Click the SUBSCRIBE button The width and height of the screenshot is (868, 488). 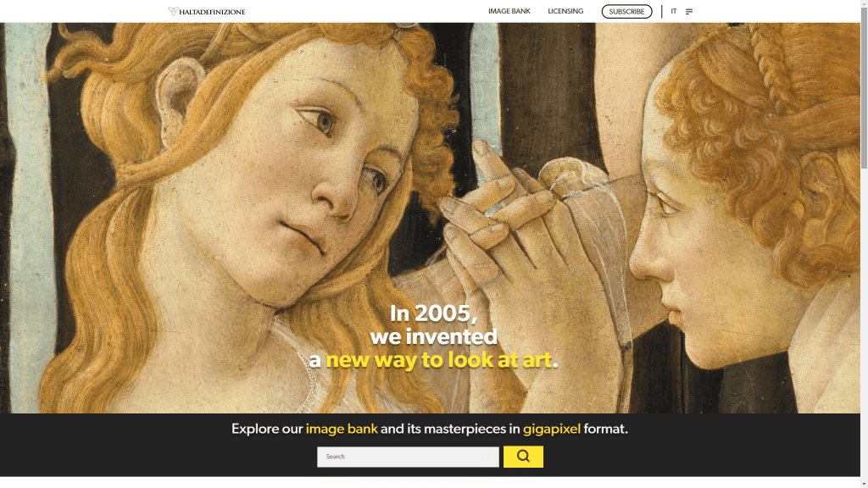pyautogui.click(x=626, y=12)
